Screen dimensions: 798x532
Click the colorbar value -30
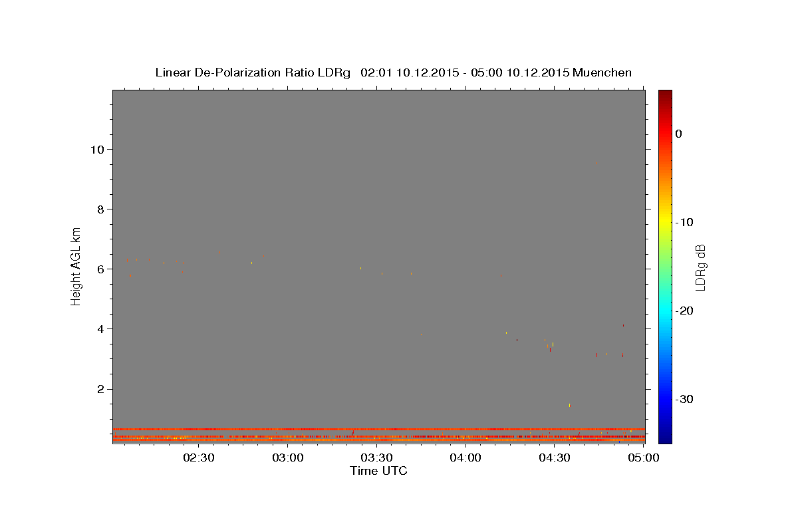(x=685, y=399)
